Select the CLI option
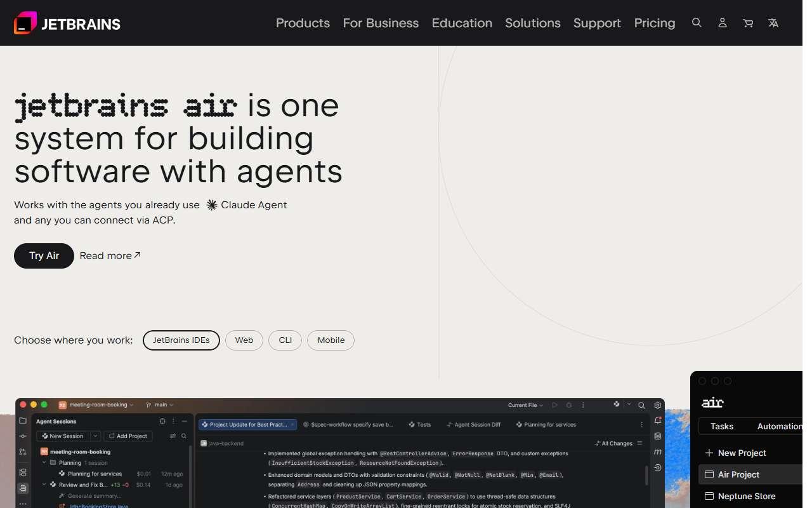812x508 pixels. 285,340
